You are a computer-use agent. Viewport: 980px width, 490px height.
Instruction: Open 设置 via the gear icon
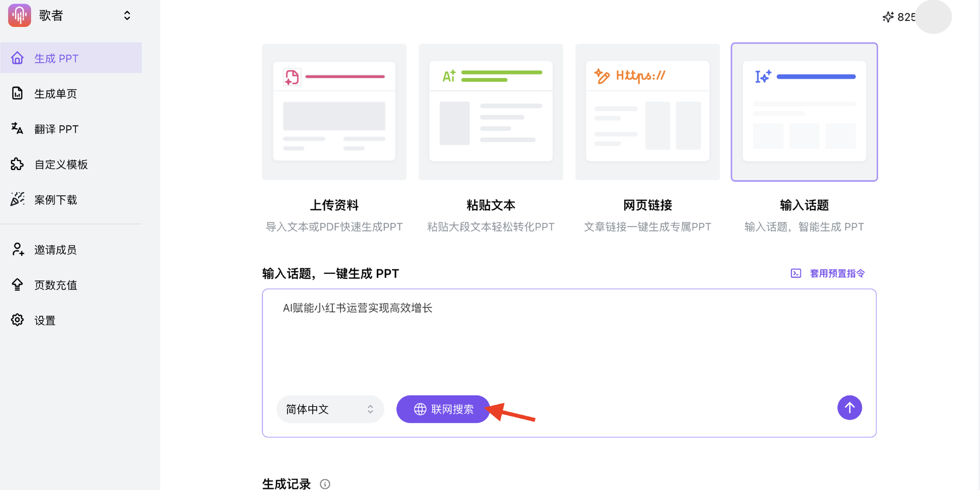tap(17, 320)
